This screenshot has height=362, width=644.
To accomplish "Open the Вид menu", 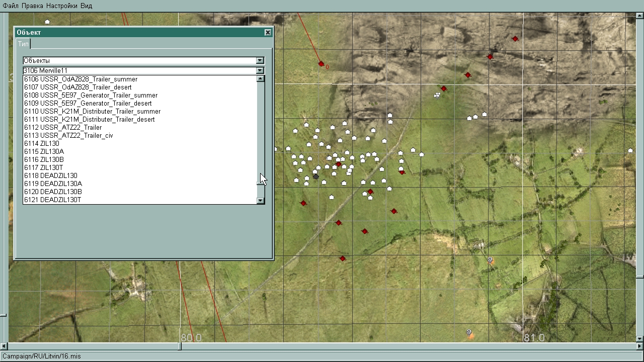I will coord(86,6).
